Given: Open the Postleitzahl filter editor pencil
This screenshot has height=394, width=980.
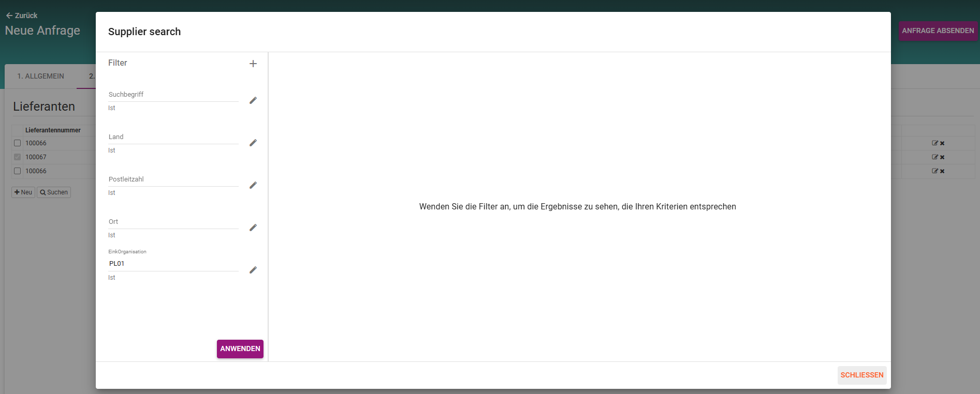Looking at the screenshot, I should point(253,185).
